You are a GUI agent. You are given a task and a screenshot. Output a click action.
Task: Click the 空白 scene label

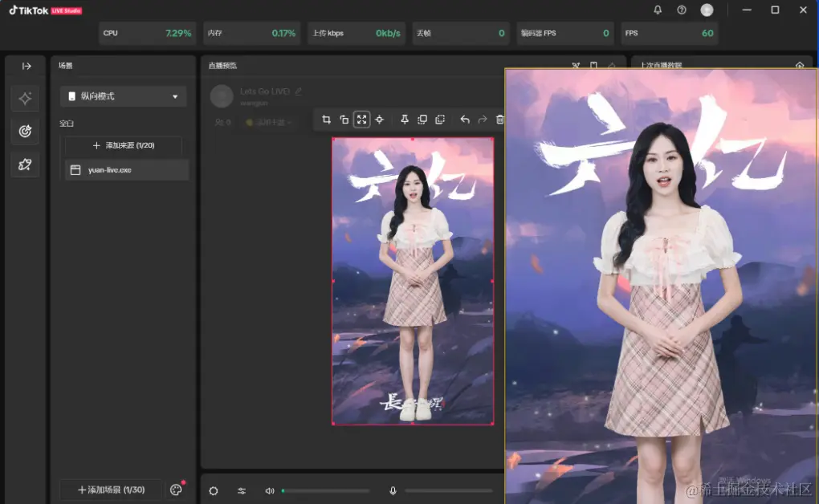[x=67, y=124]
